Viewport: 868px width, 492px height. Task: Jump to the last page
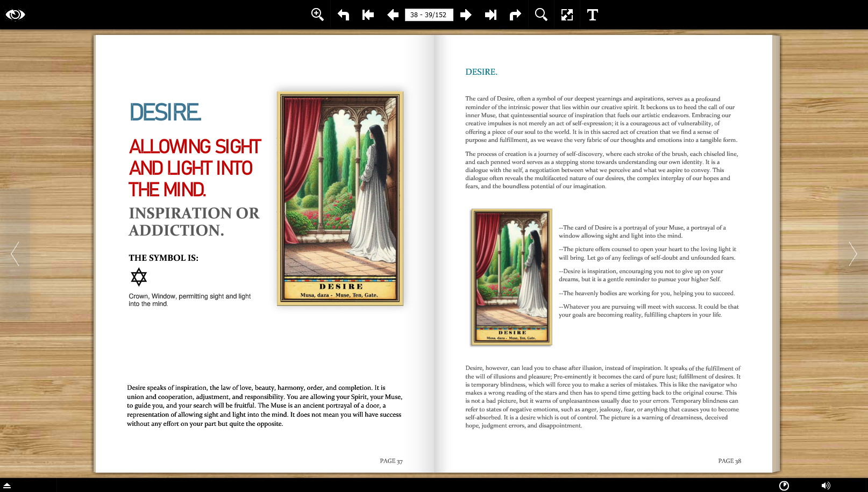(x=490, y=15)
